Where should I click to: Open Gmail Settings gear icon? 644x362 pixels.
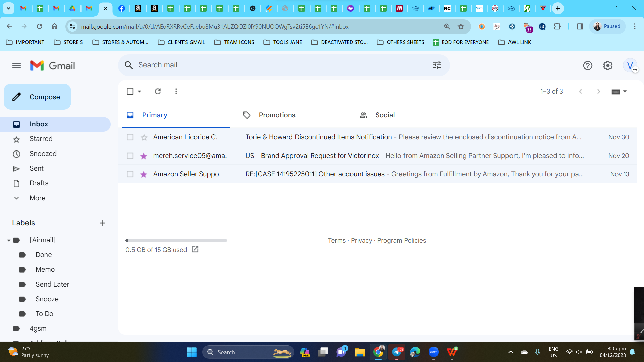tap(608, 66)
